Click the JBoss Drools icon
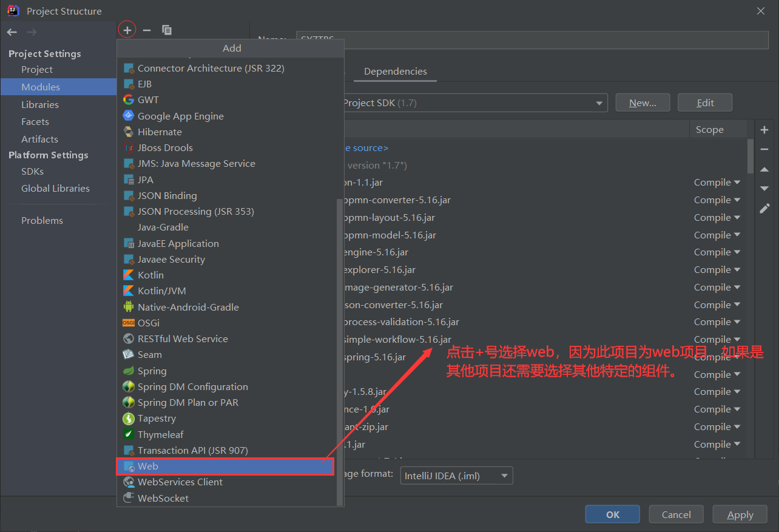The width and height of the screenshot is (779, 532). 129,147
